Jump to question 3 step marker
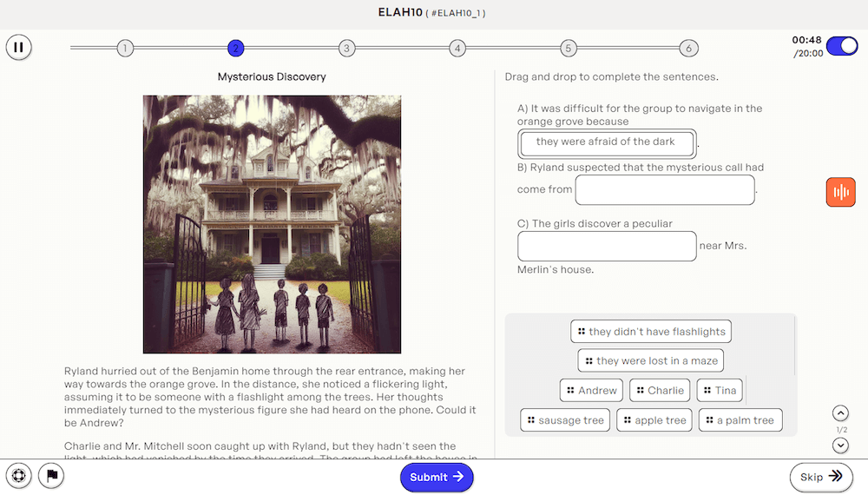Viewport: 868px width, 495px height. tap(346, 48)
